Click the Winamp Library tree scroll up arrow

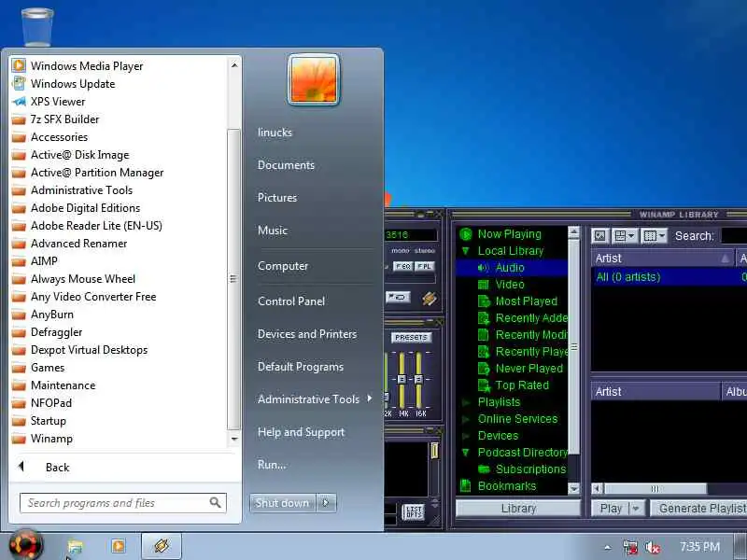point(574,231)
